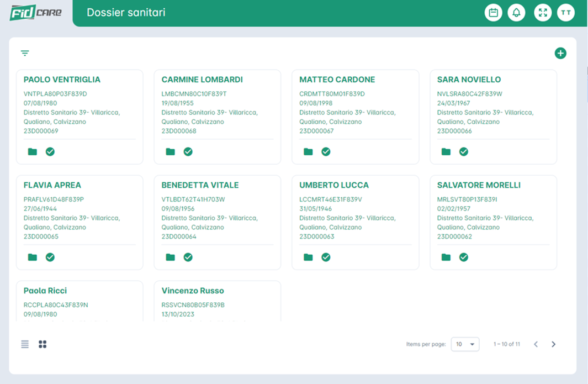Open Matteo Cardone's dossier name
588x384 pixels.
pos(337,80)
